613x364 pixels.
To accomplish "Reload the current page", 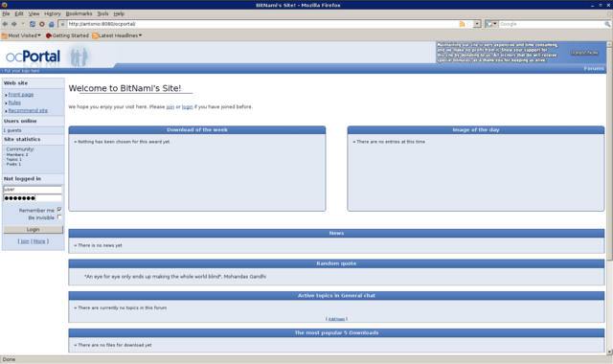I will coord(33,24).
